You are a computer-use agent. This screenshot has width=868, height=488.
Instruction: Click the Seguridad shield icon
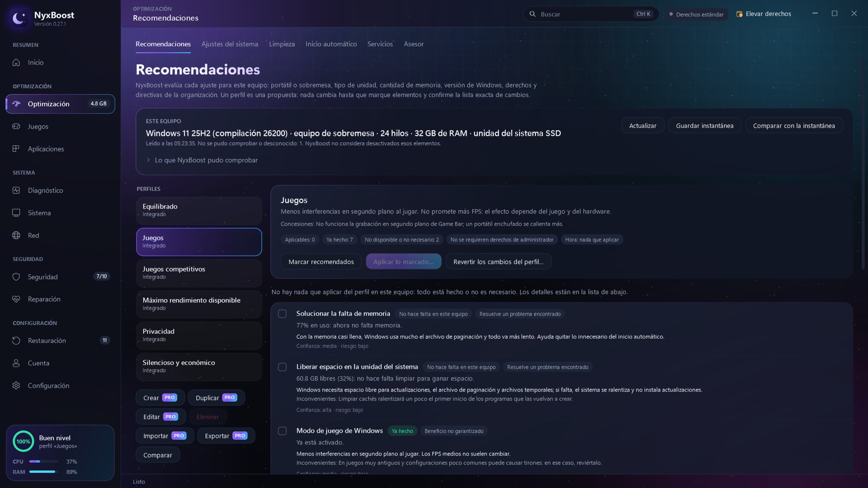tap(16, 277)
